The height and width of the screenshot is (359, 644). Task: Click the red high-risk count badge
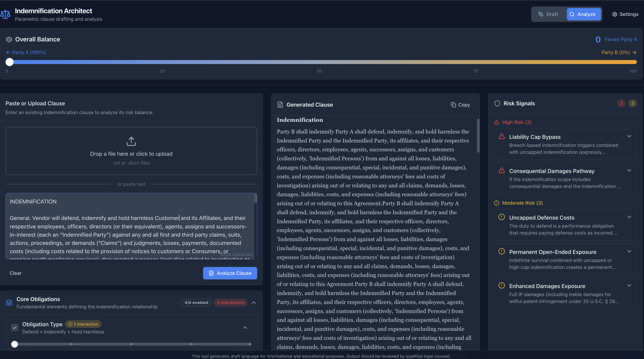pos(621,103)
